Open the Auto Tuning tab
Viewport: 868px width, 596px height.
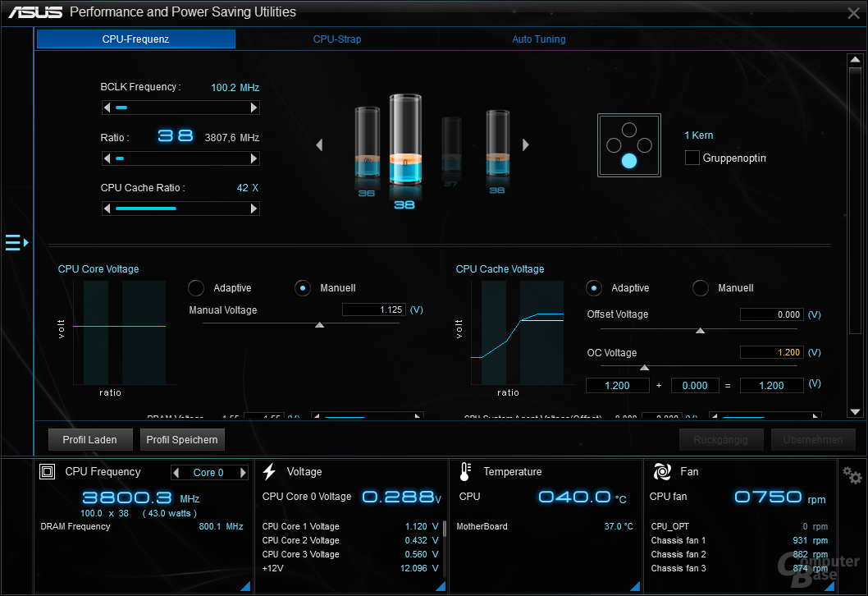pyautogui.click(x=538, y=39)
